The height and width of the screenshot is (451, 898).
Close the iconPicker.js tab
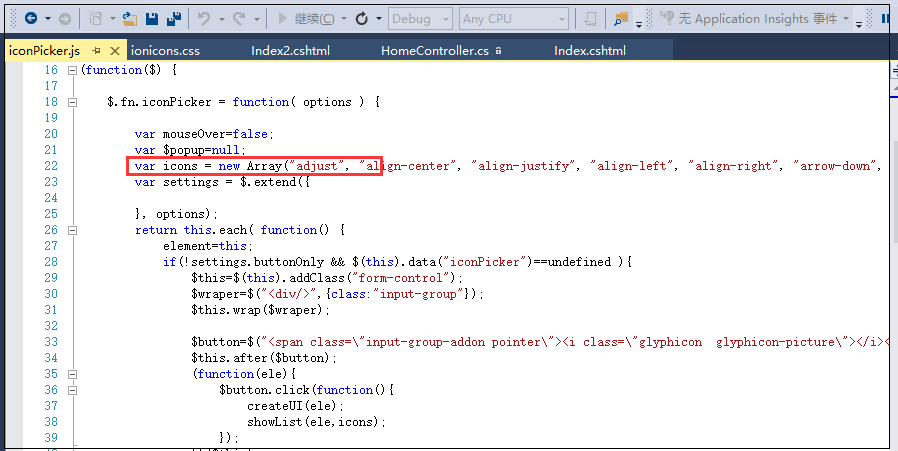click(x=114, y=51)
